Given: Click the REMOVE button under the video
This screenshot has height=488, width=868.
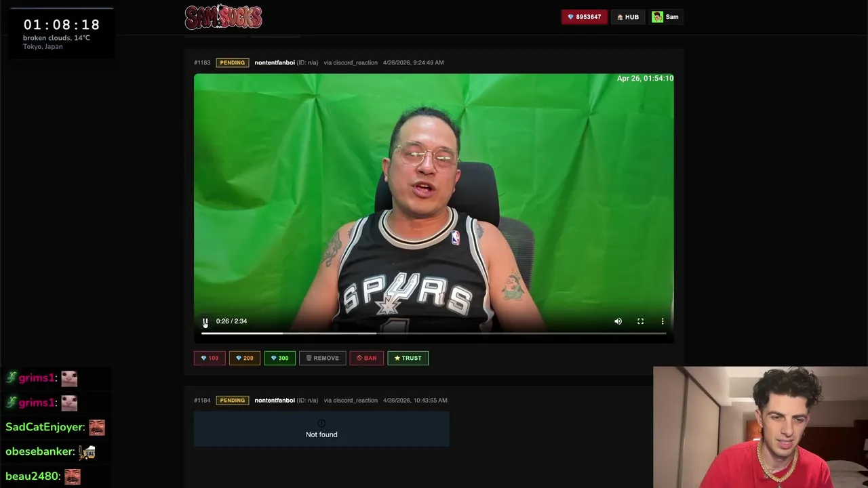Looking at the screenshot, I should click(x=322, y=358).
